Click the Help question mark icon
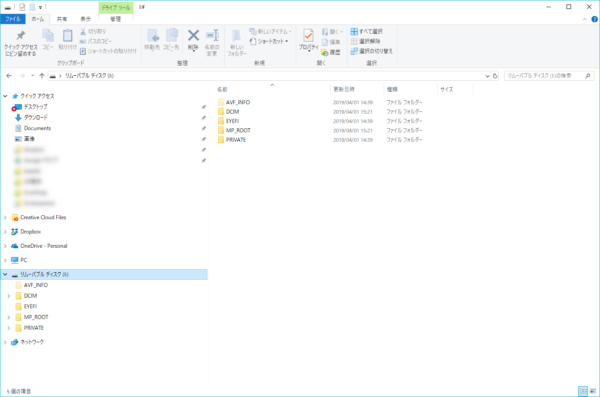This screenshot has height=397, width=600. (594, 19)
